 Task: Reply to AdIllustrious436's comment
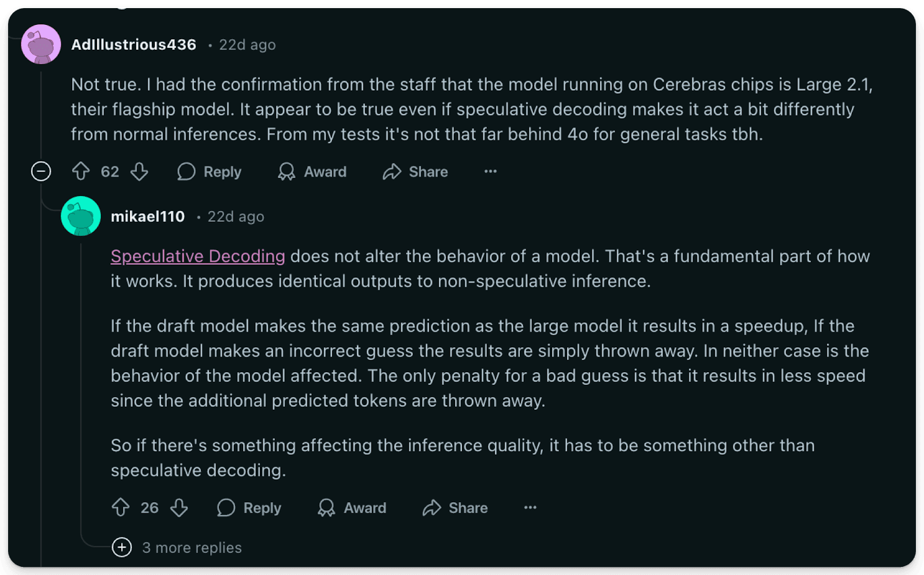209,172
